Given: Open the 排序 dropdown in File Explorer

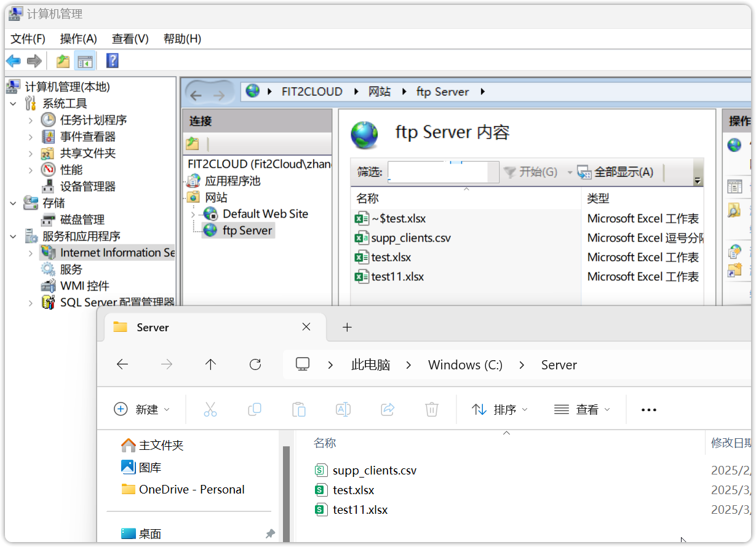Looking at the screenshot, I should [498, 409].
